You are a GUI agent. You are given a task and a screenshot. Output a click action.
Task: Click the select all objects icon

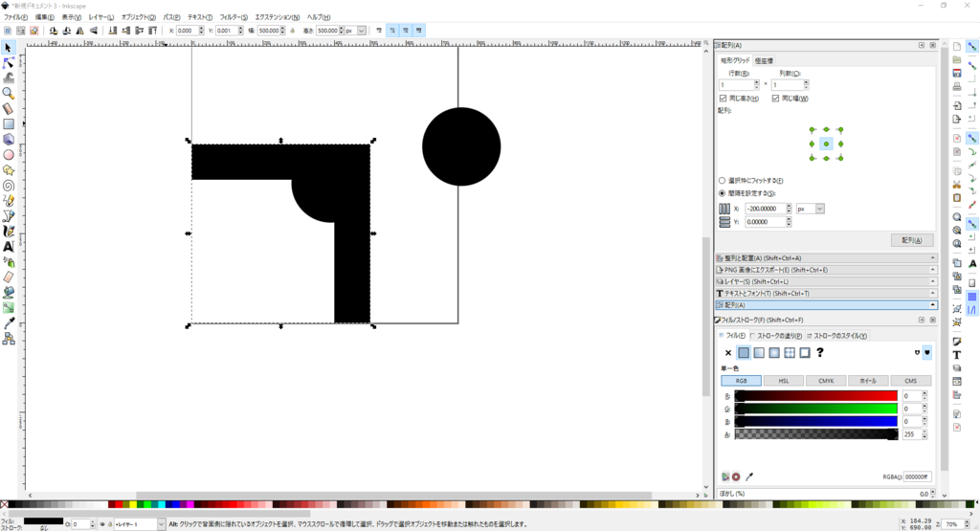pyautogui.click(x=8, y=30)
